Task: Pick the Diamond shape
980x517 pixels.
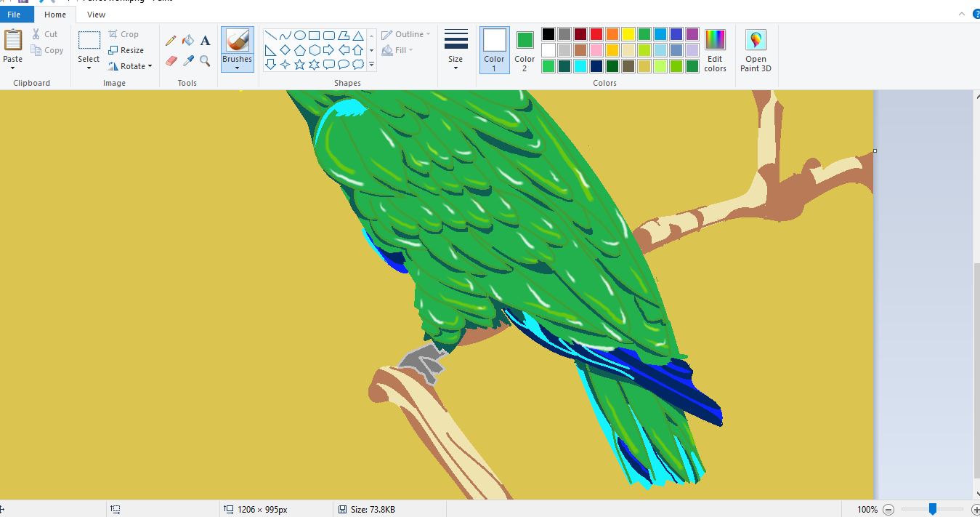Action: [285, 50]
